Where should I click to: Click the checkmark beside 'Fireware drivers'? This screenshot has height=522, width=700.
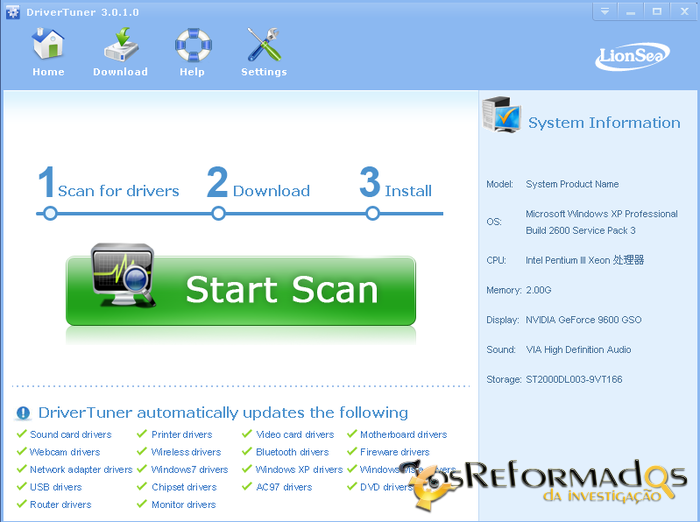coord(352,451)
